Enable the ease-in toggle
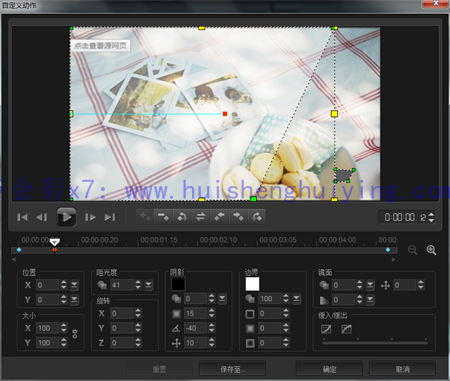The height and width of the screenshot is (381, 450). point(326,329)
